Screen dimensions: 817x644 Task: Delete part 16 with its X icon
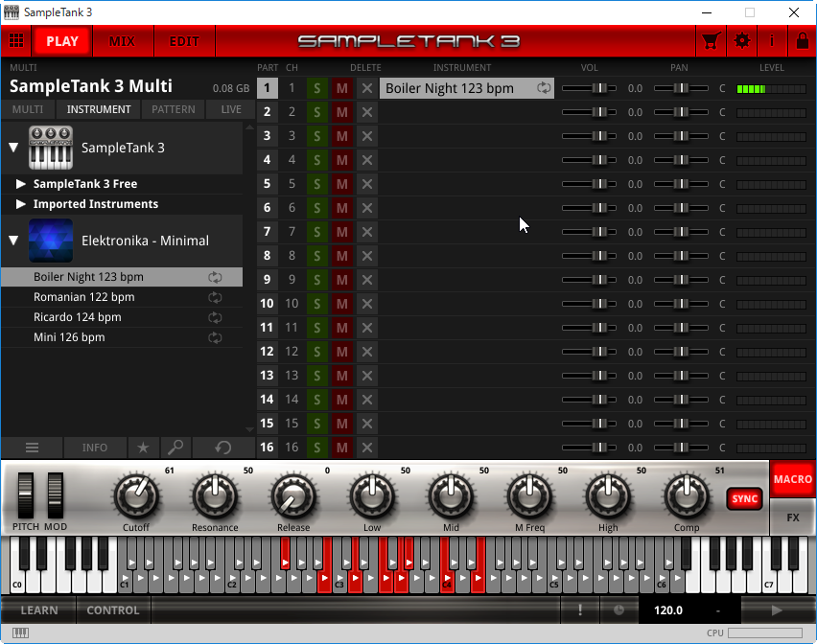point(367,448)
